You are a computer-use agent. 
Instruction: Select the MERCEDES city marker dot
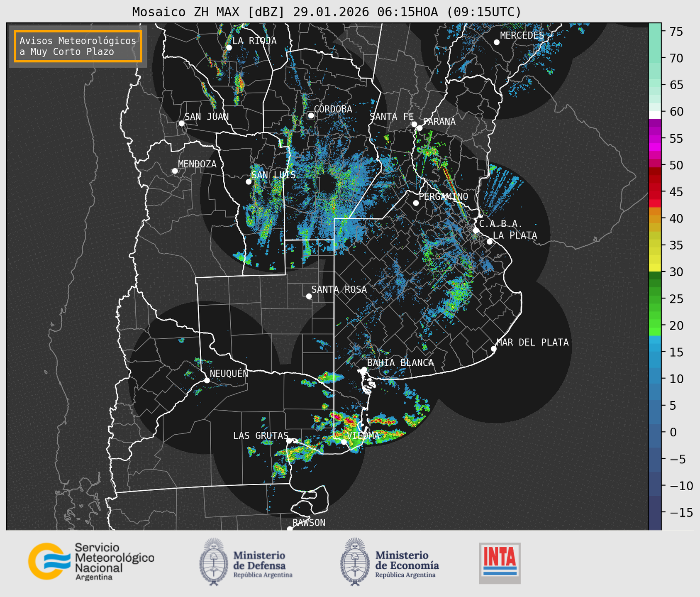click(x=497, y=42)
